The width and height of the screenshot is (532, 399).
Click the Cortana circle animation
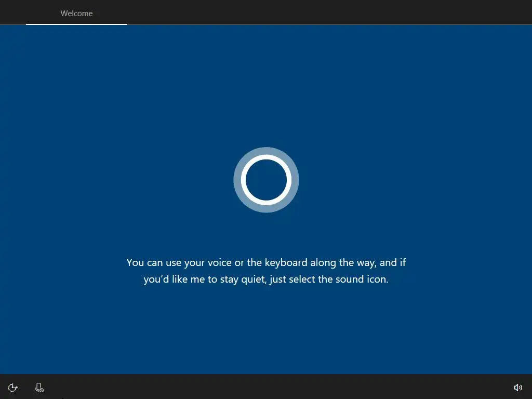click(x=266, y=180)
